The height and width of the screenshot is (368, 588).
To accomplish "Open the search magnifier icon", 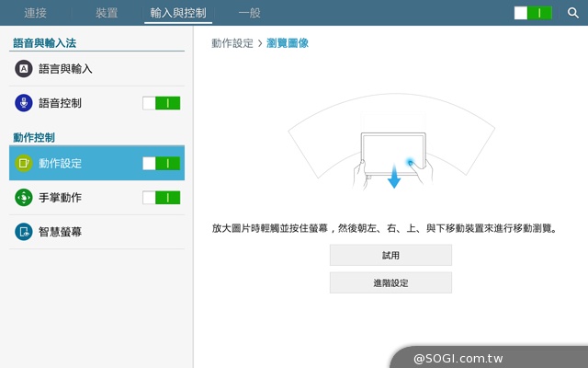I will coord(573,13).
